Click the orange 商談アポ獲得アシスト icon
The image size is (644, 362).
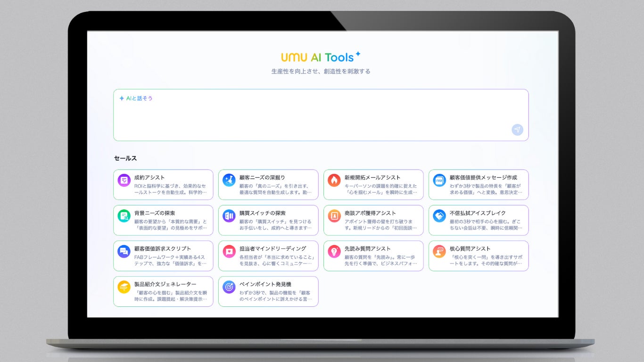[x=334, y=216]
